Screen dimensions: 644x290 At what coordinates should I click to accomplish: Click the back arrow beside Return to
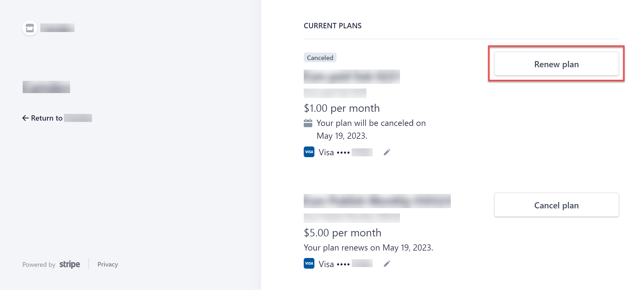26,118
